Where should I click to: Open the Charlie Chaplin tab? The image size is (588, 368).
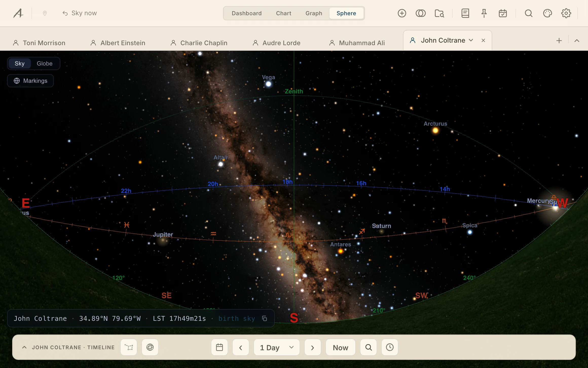199,43
